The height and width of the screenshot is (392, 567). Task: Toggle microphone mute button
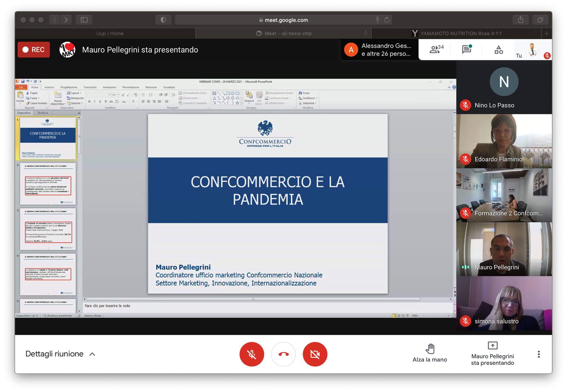click(x=252, y=354)
